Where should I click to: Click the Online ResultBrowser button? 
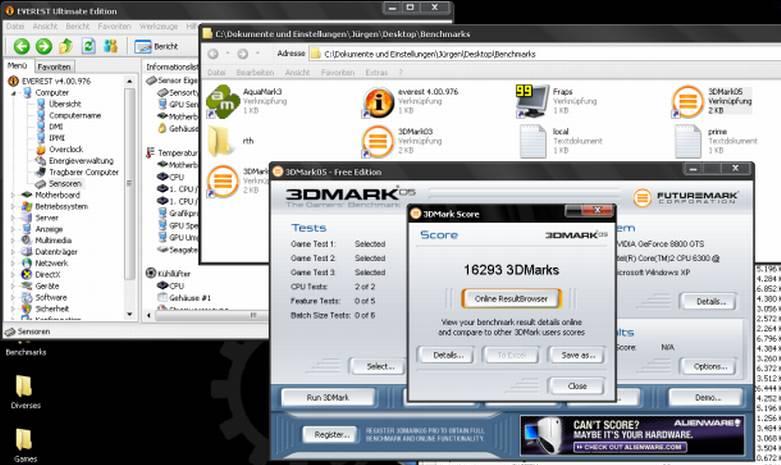pyautogui.click(x=511, y=299)
